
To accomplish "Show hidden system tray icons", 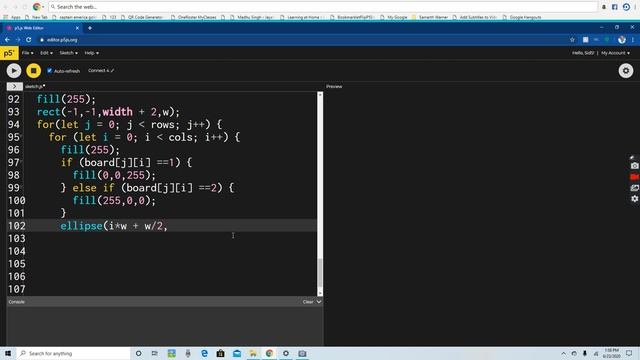I will [563, 353].
